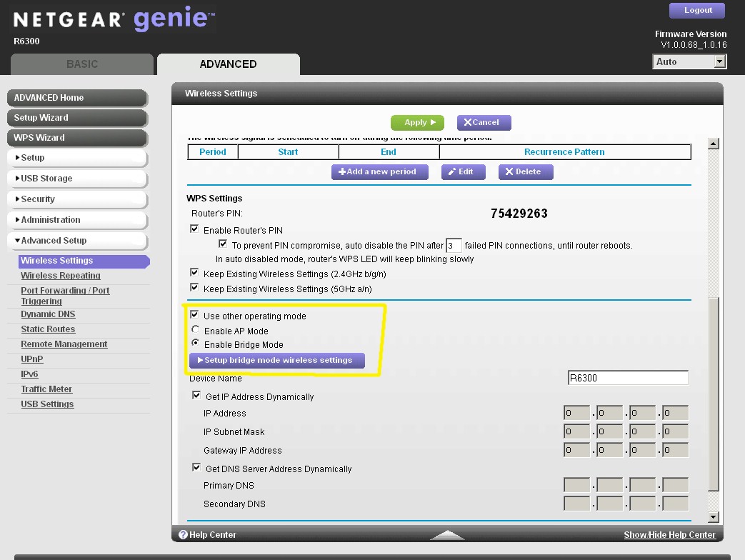Open the Traffic Meter link

point(46,389)
